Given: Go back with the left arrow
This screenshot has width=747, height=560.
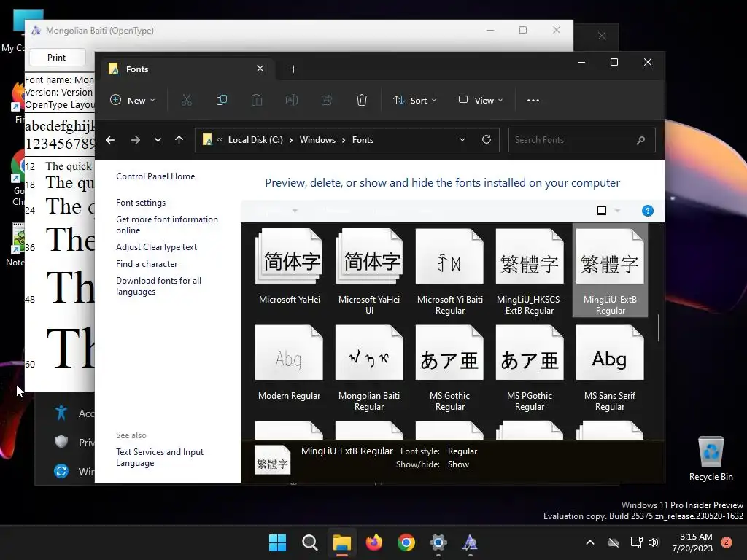Looking at the screenshot, I should 110,140.
